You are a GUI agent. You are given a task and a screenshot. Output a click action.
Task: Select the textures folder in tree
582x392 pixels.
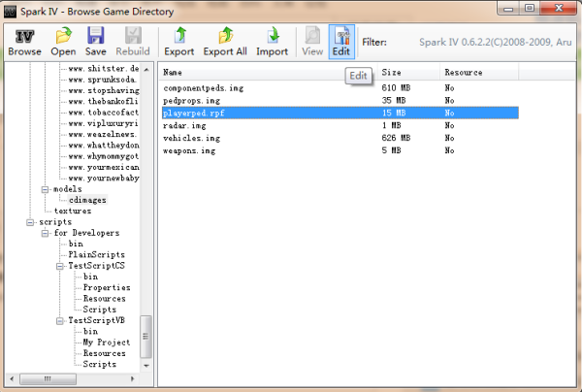pos(73,211)
